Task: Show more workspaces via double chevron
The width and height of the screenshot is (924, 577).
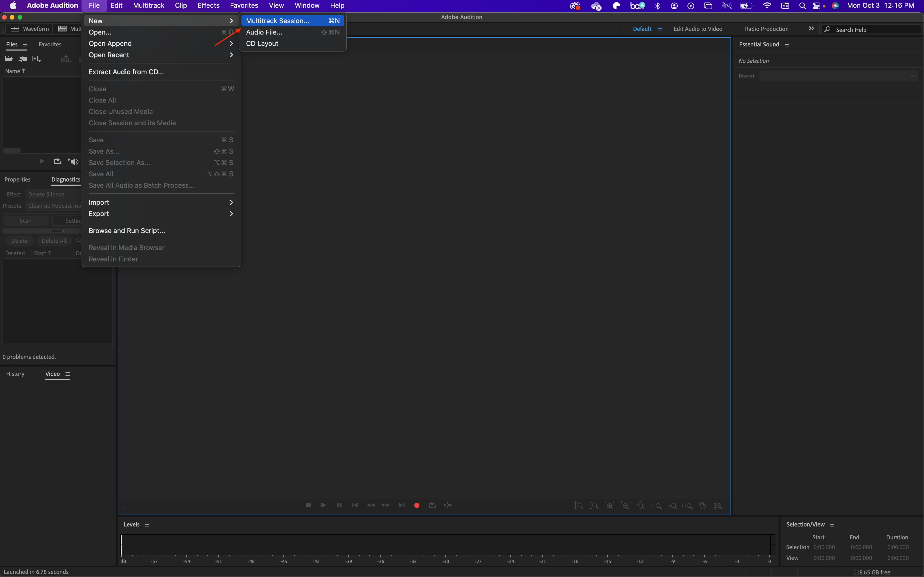Action: click(811, 29)
